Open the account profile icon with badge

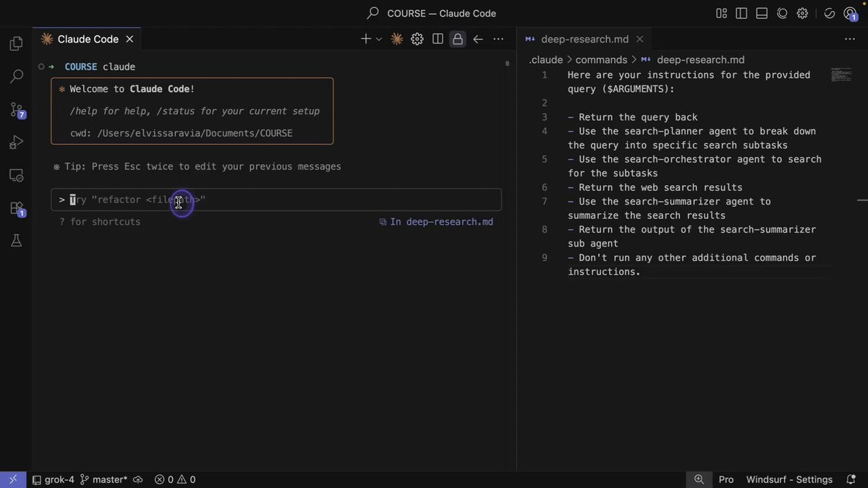point(851,14)
